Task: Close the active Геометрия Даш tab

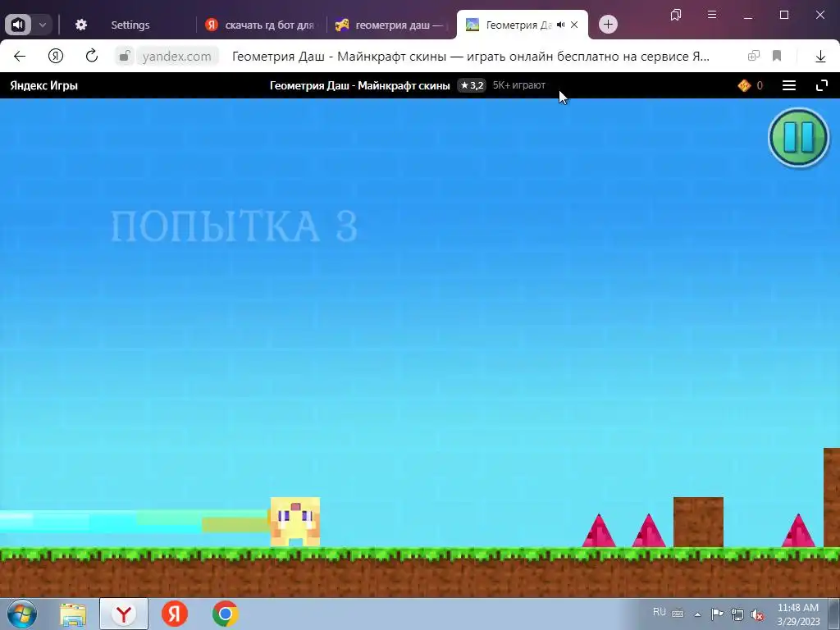Action: (x=574, y=25)
